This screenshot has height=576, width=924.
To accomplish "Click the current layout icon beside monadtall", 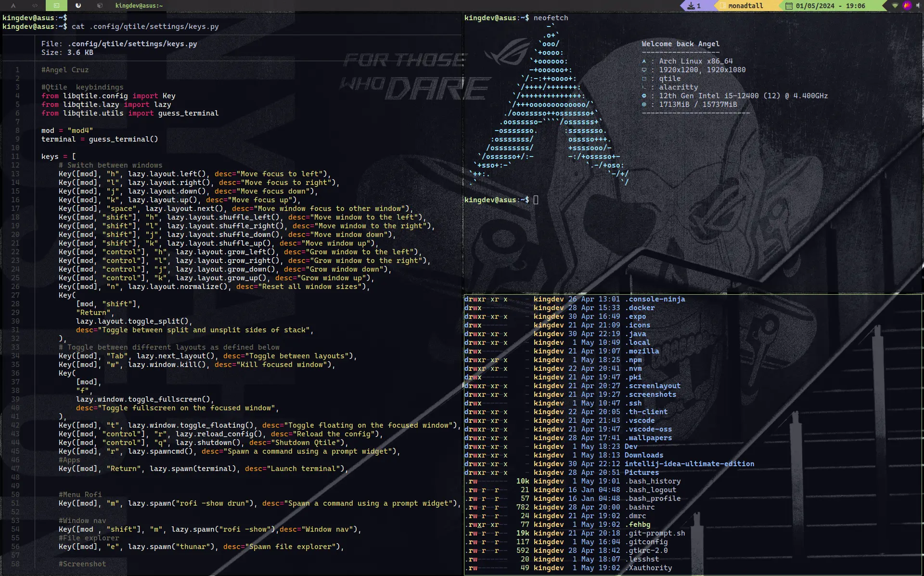I will click(723, 6).
